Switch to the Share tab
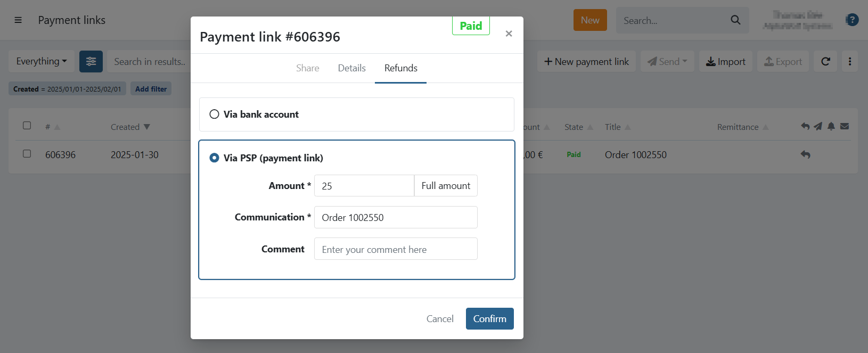 307,68
